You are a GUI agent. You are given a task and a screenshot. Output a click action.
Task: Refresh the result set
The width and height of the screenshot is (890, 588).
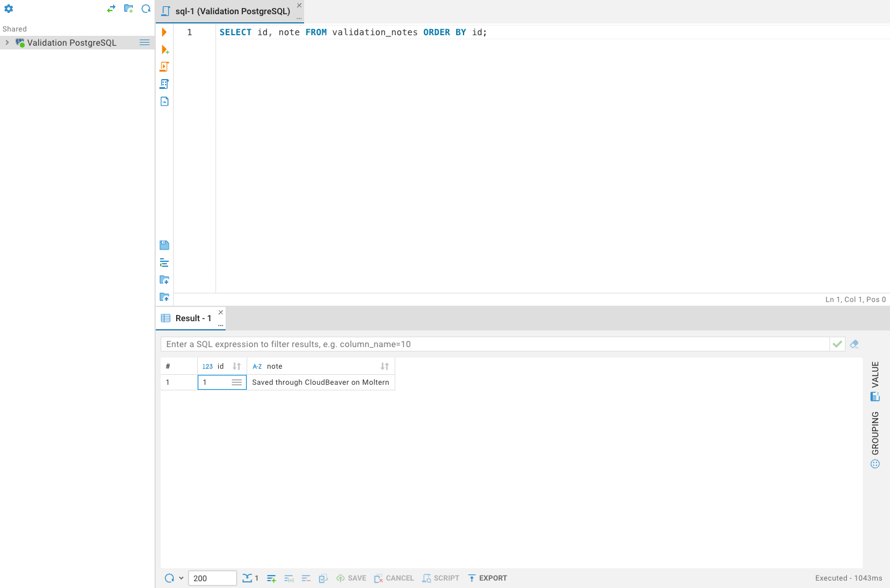[x=169, y=578]
